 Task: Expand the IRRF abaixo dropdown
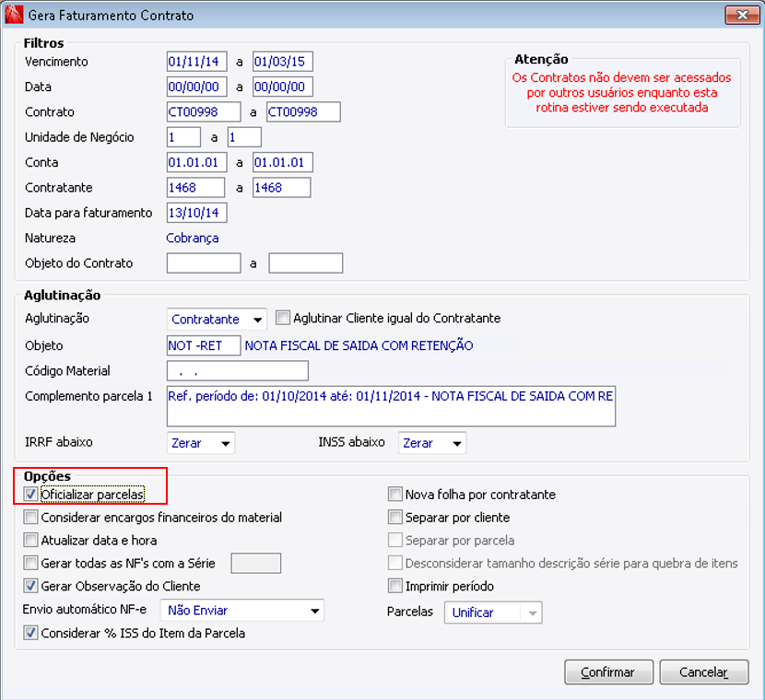pos(201,443)
